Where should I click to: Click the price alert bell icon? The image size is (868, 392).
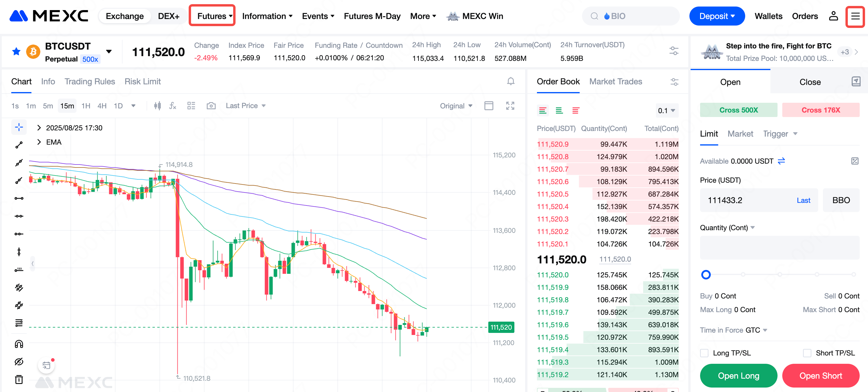[x=511, y=81]
